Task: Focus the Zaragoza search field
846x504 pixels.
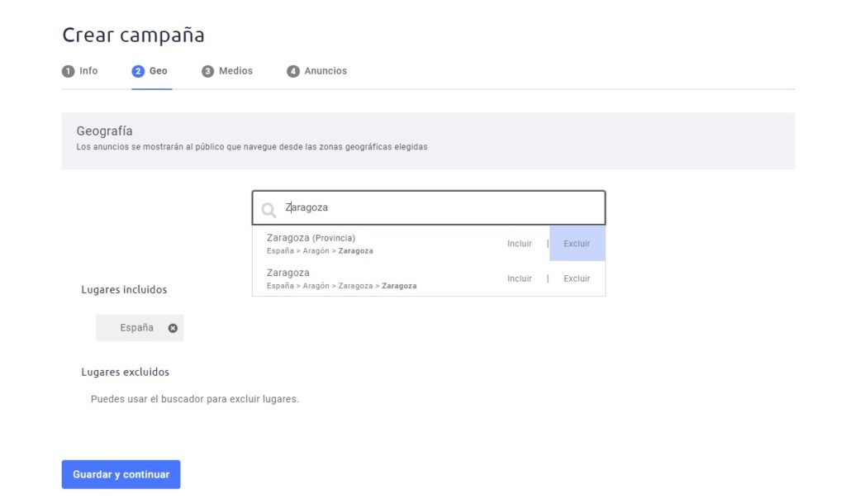Action: (438, 208)
